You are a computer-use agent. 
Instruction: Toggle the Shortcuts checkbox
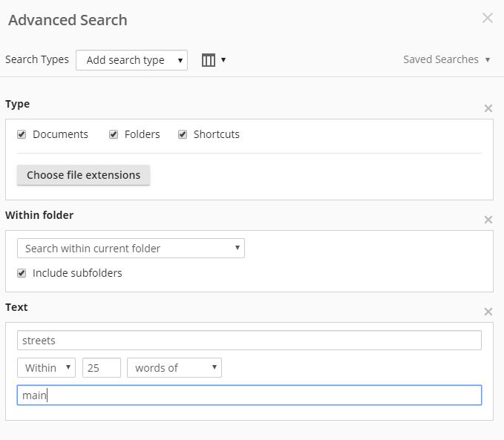point(183,134)
